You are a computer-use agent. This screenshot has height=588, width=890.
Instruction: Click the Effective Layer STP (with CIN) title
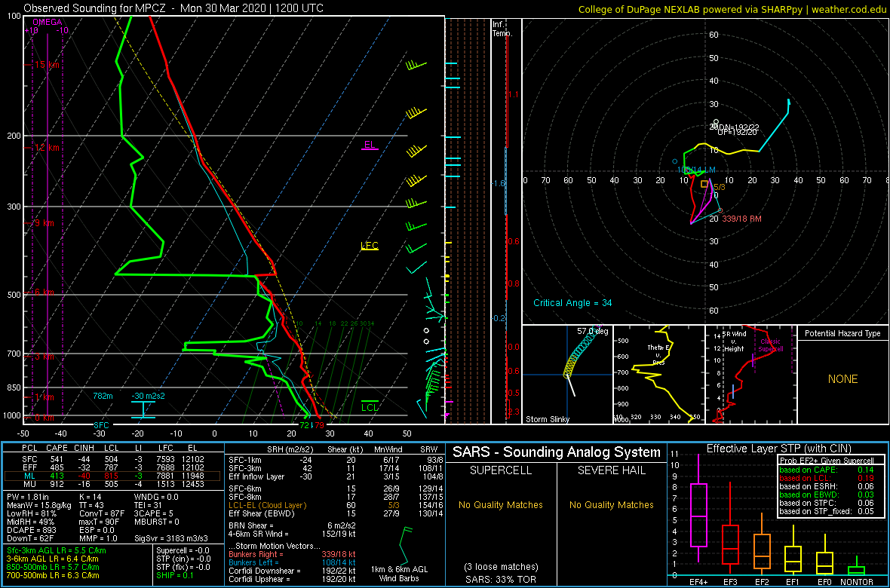(x=778, y=449)
